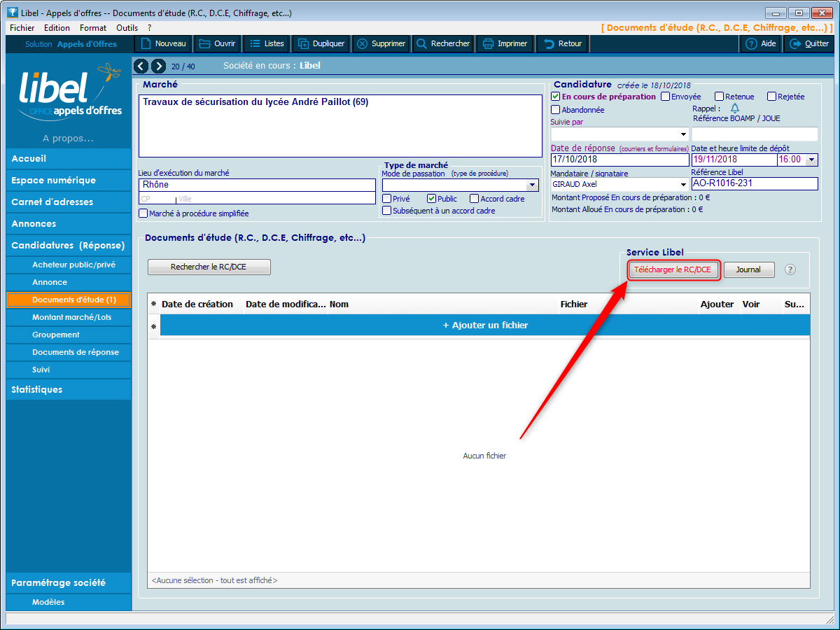The height and width of the screenshot is (630, 840).
Task: Click the Rappel bell icon
Action: (x=735, y=108)
